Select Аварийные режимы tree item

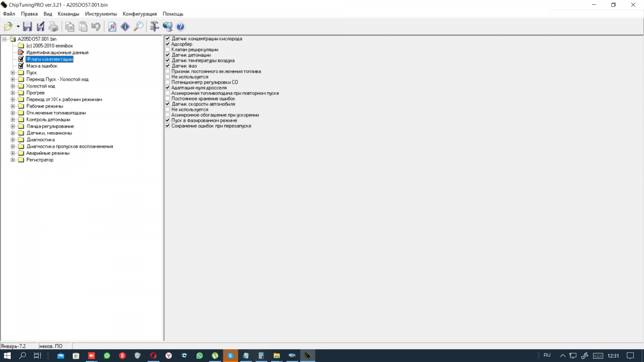tap(49, 153)
